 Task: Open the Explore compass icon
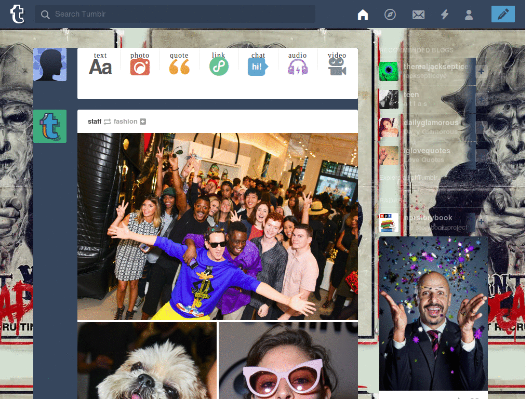click(x=390, y=14)
